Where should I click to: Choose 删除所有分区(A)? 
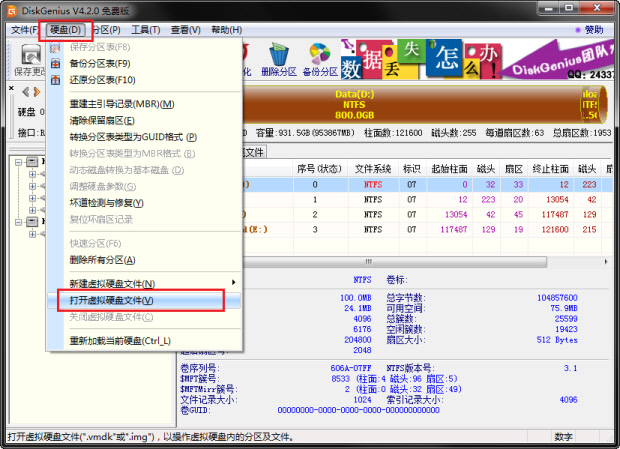[x=144, y=260]
